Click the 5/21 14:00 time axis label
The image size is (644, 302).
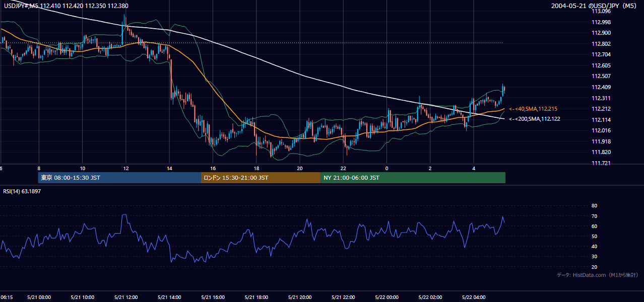tap(169, 297)
